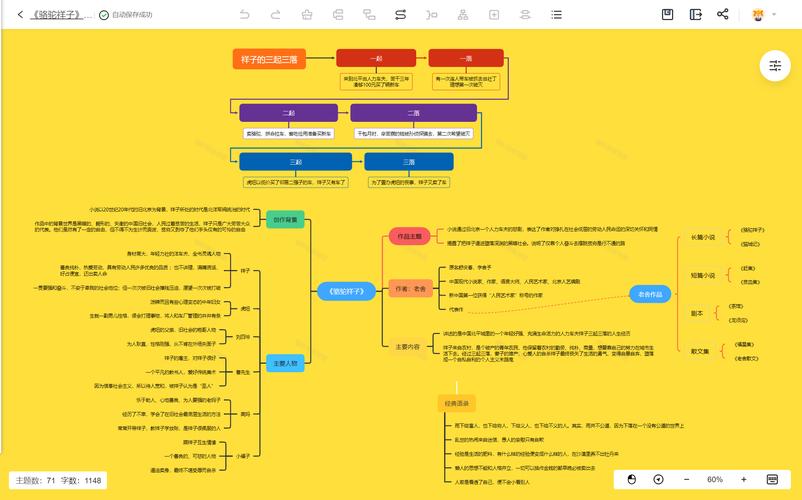802x500 pixels.
Task: Select the 代表作 sub-node under author
Action: click(x=456, y=309)
